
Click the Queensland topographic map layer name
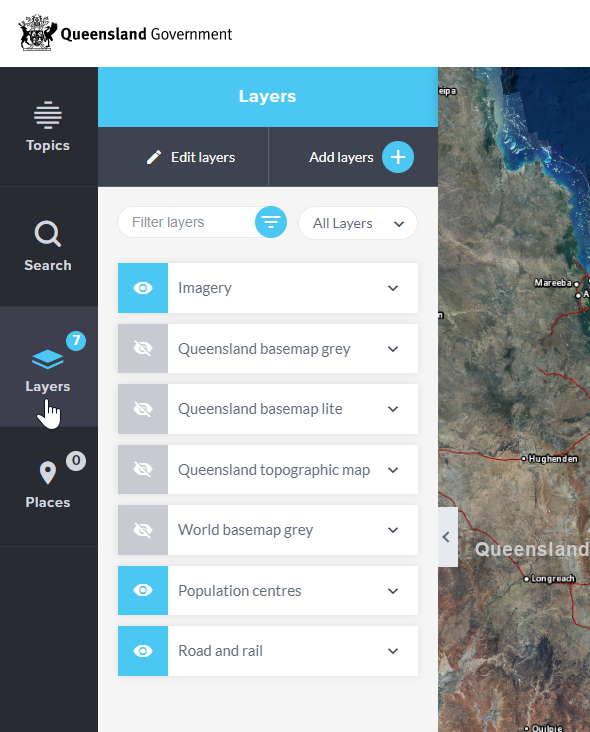[x=274, y=470]
